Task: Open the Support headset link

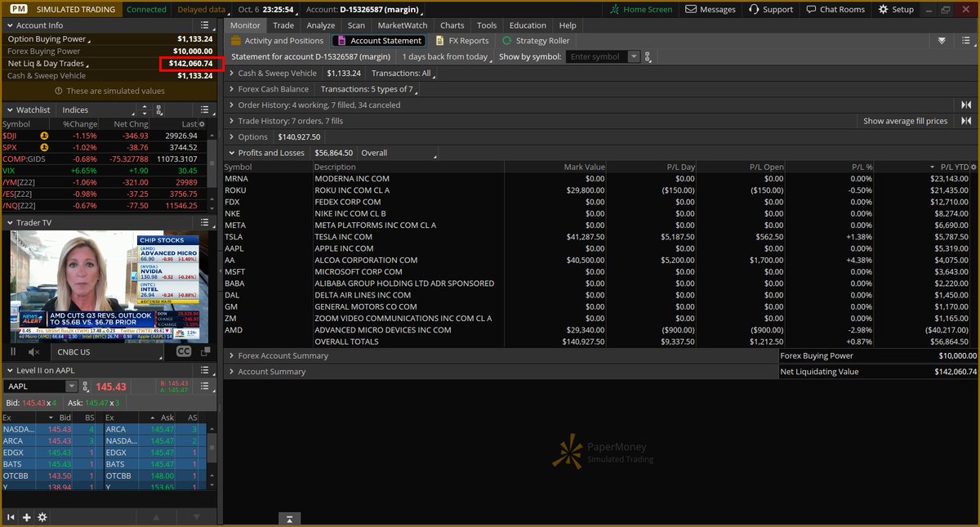Action: [x=770, y=9]
